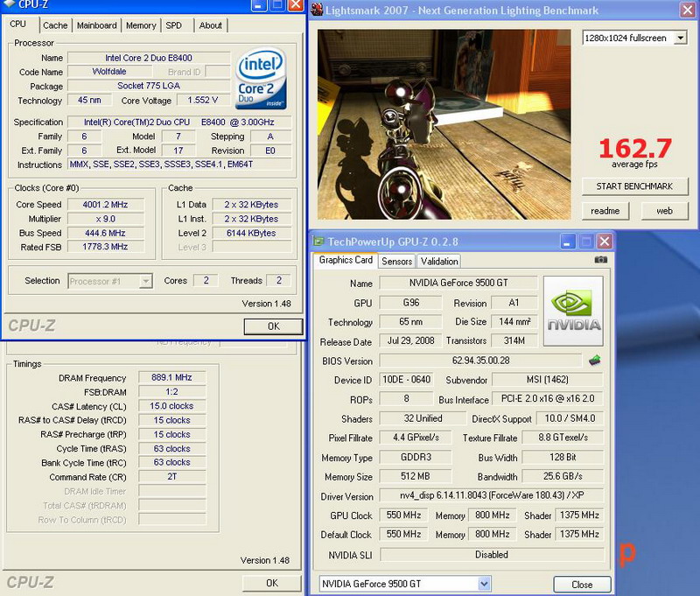Click the Core Voltage value 1.552 V
This screenshot has width=700, height=596.
[203, 100]
